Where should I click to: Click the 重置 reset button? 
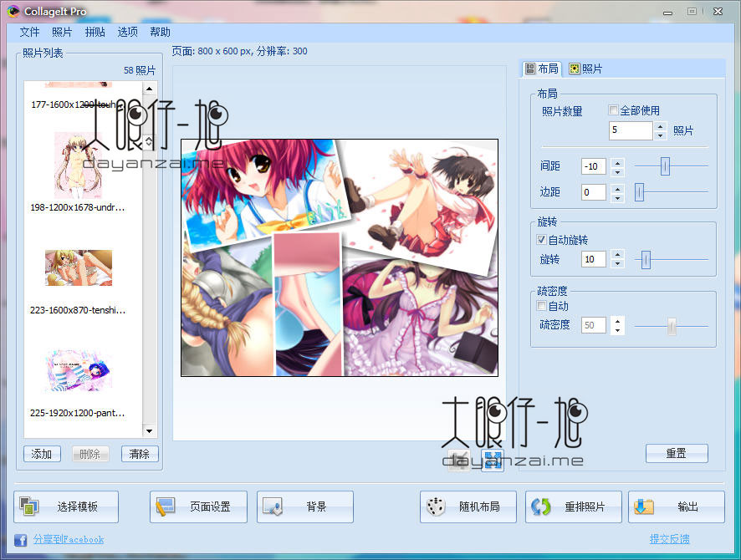(x=677, y=453)
